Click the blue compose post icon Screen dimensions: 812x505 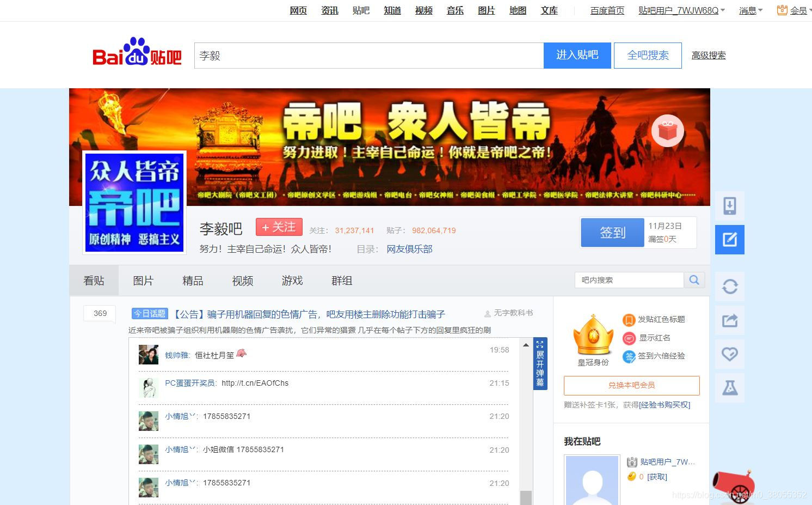coord(730,239)
